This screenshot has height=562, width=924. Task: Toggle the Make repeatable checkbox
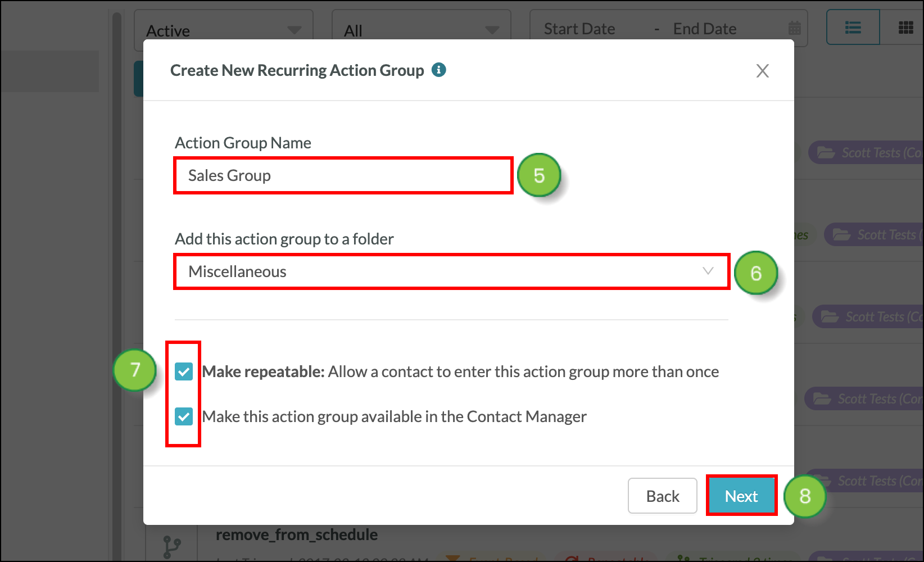(x=184, y=371)
